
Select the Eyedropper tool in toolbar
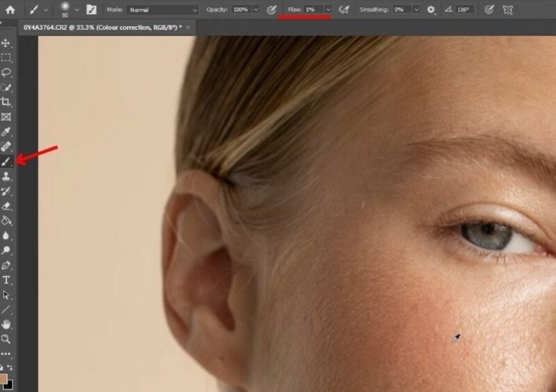coord(6,132)
